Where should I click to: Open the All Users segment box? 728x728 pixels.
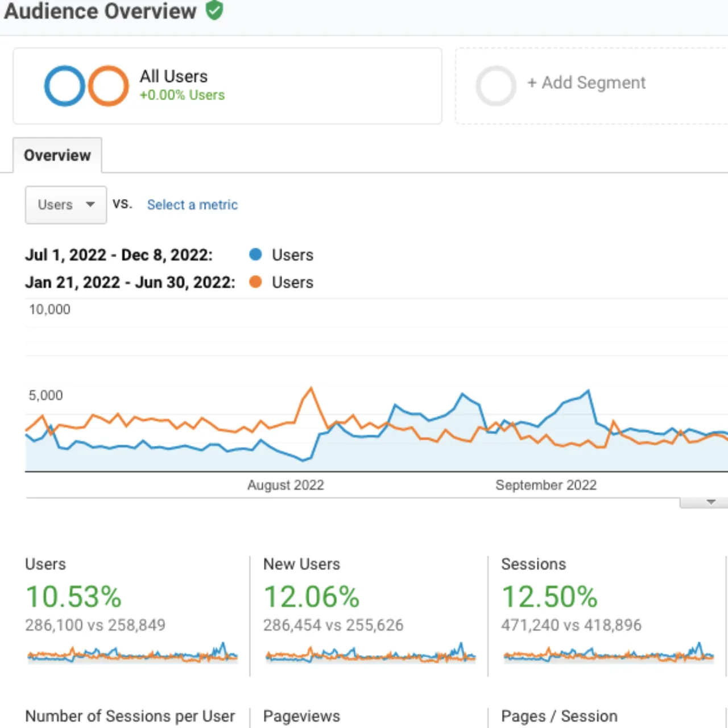click(x=227, y=86)
